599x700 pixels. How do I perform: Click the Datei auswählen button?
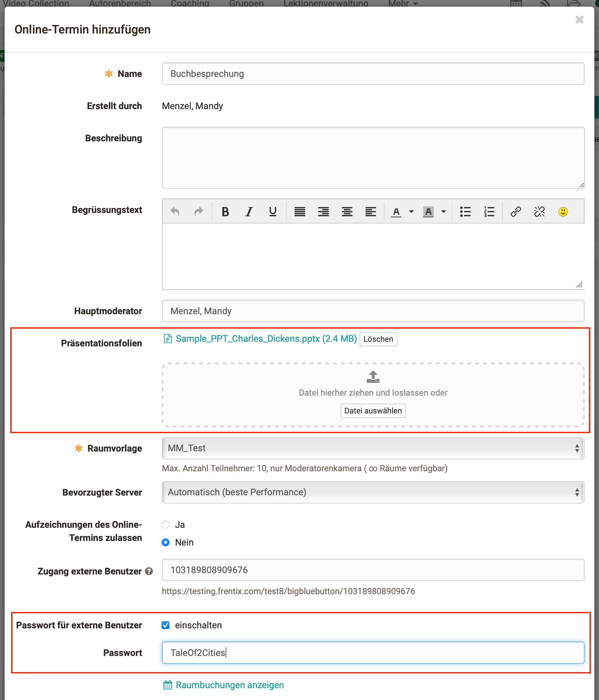[373, 410]
